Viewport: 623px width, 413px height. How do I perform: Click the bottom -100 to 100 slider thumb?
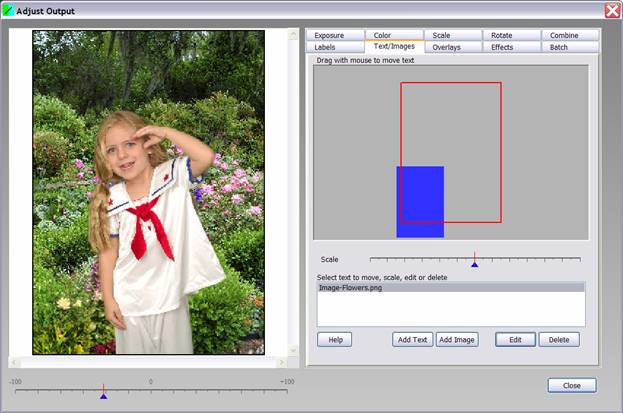pos(103,396)
